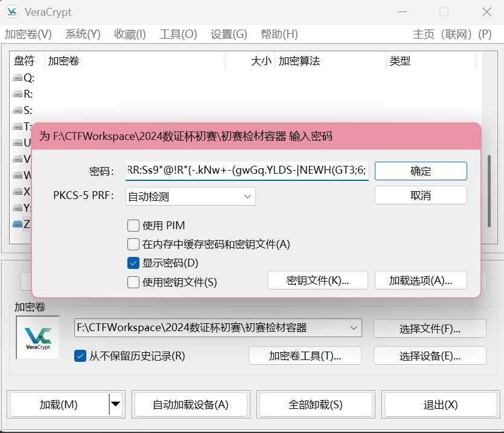Open the 系统(Y) menu
504x433 pixels.
coord(83,34)
